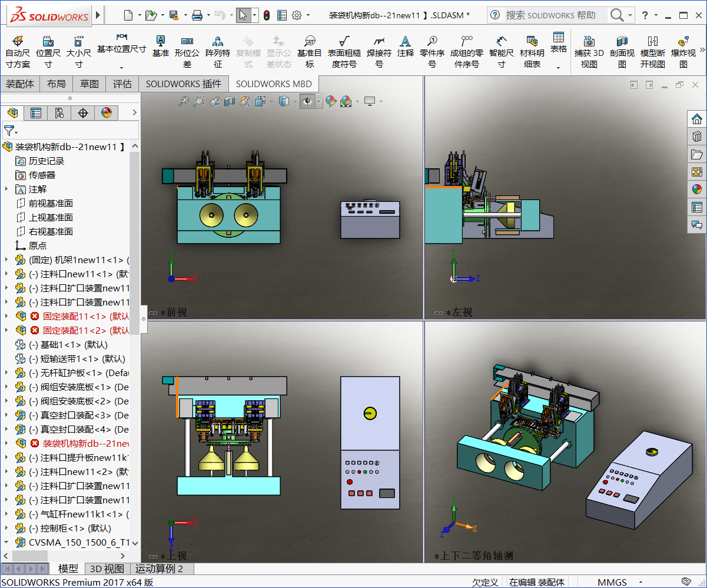
Task: Click the 成组的零件序号 stacked balloon tool
Action: coord(467,51)
